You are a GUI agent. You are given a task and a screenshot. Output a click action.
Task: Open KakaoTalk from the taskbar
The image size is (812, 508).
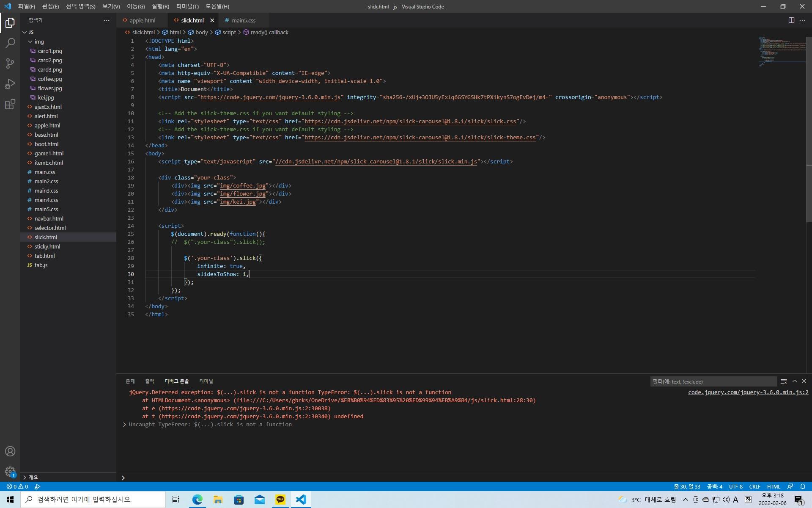280,500
